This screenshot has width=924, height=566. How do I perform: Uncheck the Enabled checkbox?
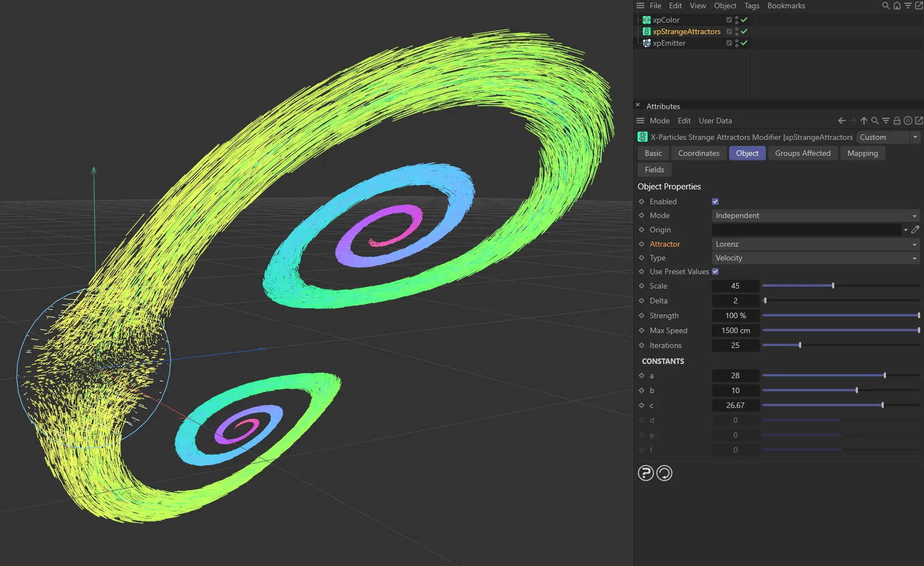(x=715, y=202)
